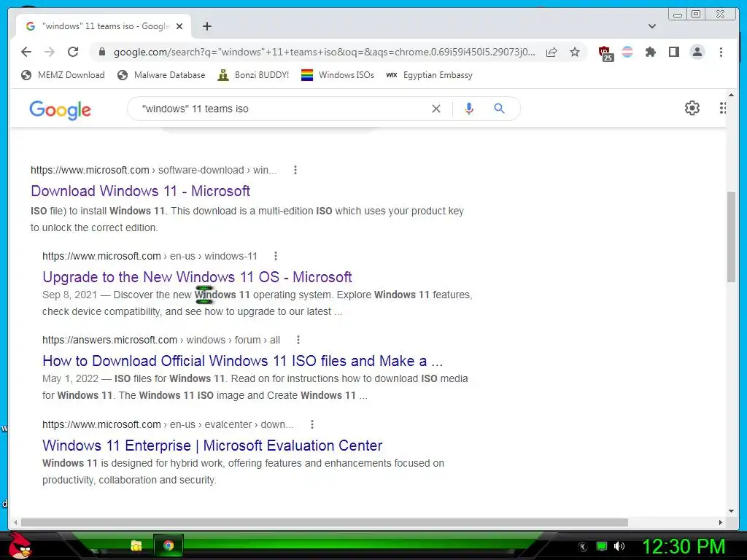Bookmark this page with the star
This screenshot has width=747, height=560.
(575, 52)
